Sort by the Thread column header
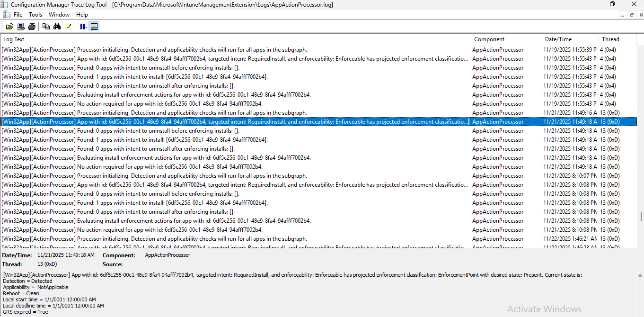644x317 pixels. coord(618,39)
